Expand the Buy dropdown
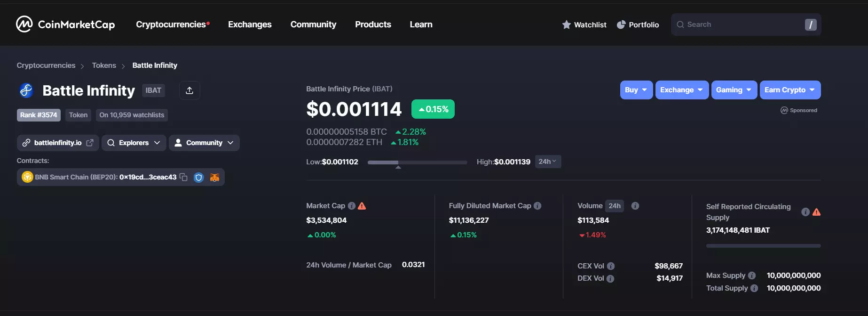868x316 pixels. point(636,90)
